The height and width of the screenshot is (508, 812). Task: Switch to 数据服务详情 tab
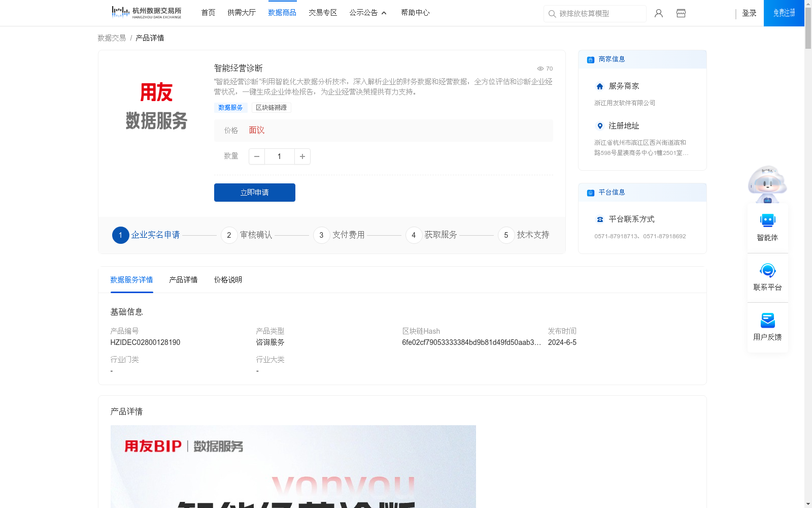pos(131,280)
